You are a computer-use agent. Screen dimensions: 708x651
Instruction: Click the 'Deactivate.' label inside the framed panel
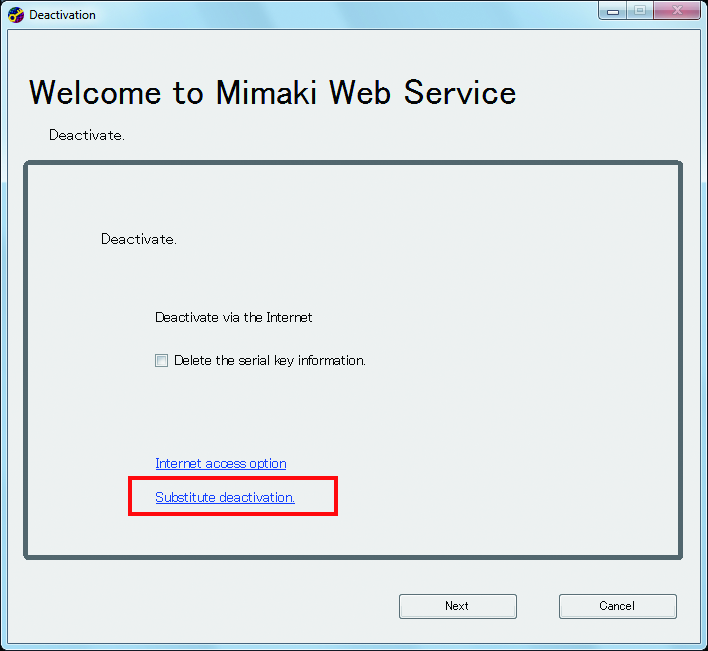pos(138,240)
